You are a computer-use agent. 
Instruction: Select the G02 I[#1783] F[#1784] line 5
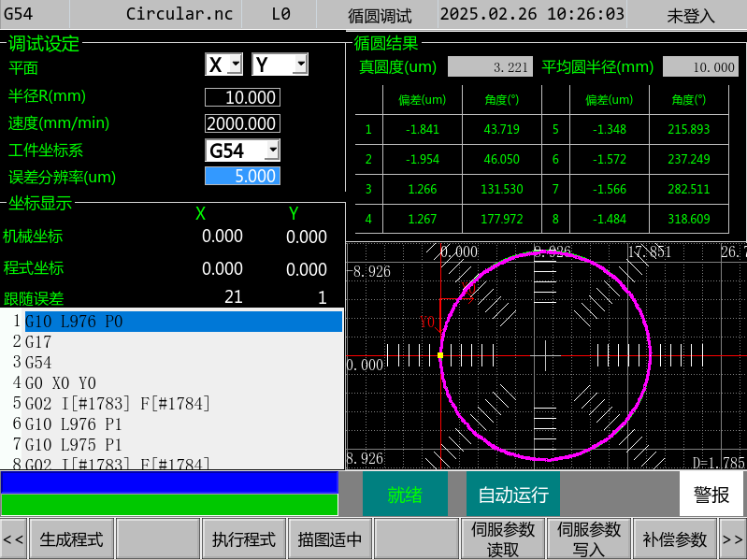(x=117, y=404)
